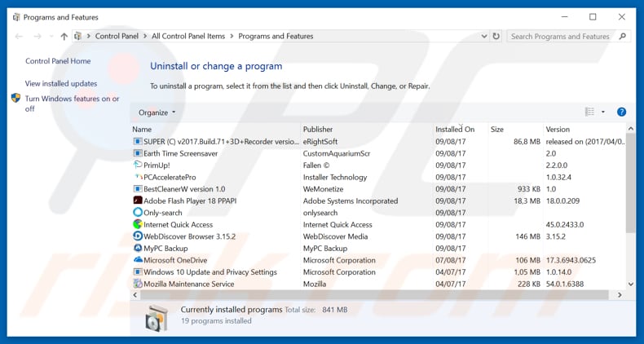Click the Mozilla Maintenance Service icon
The width and height of the screenshot is (644, 344).
pyautogui.click(x=138, y=284)
